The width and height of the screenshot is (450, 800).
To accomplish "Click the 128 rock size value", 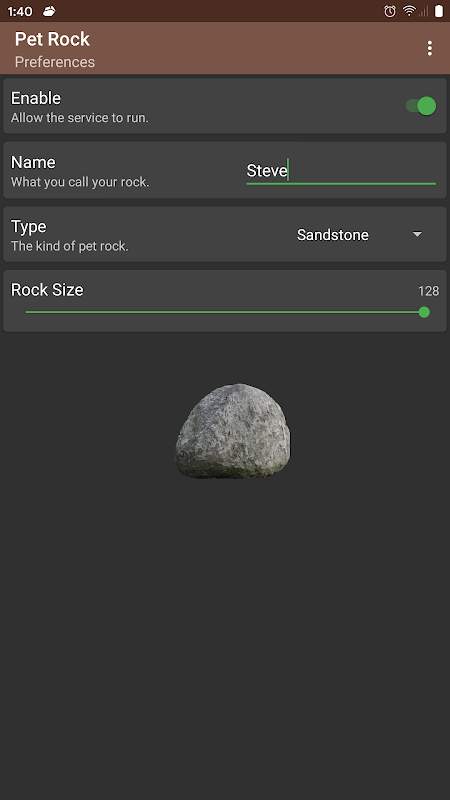I will coord(429,291).
